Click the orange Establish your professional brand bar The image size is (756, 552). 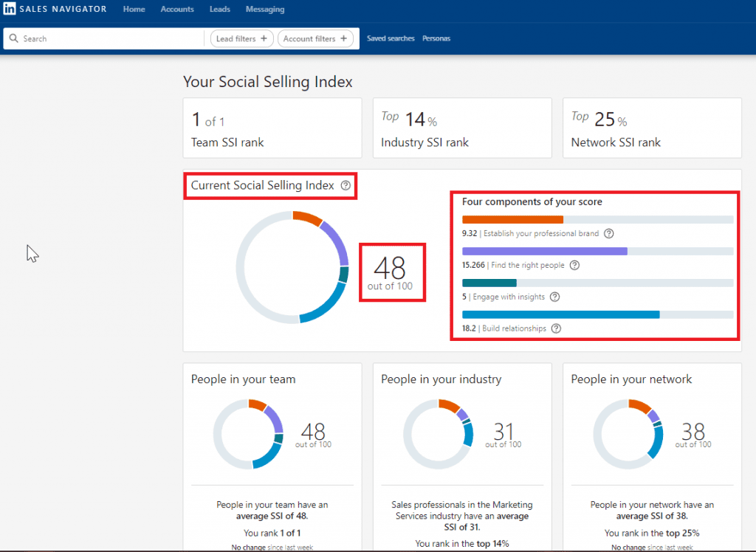(x=512, y=219)
